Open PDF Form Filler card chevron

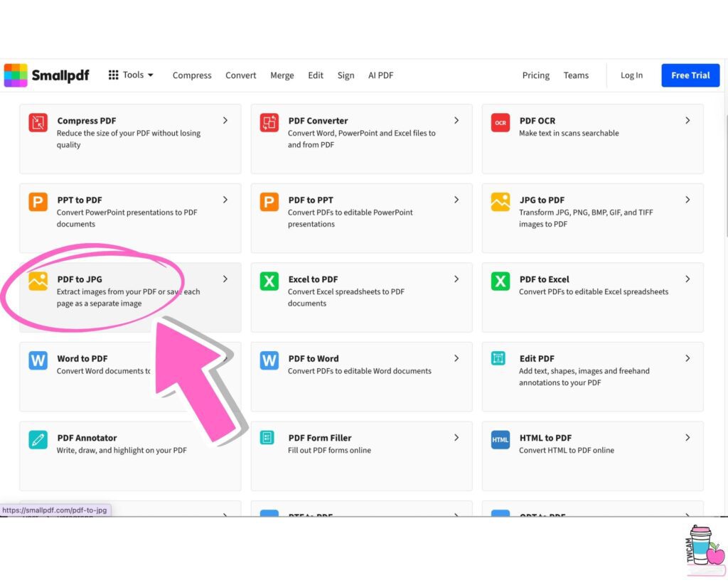[456, 439]
